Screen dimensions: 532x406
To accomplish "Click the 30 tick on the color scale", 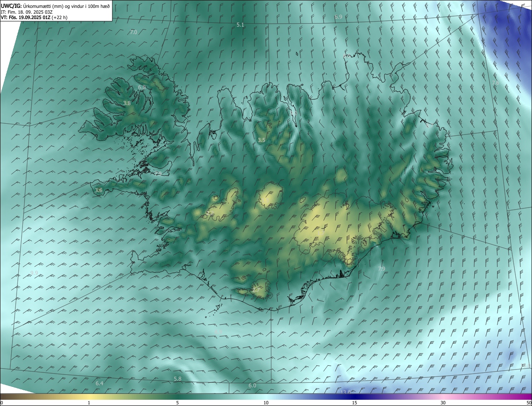I will [443, 403].
